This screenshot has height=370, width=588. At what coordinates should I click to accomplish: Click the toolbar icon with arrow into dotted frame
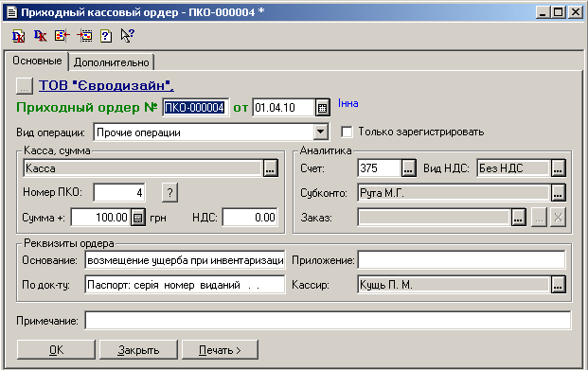(84, 36)
